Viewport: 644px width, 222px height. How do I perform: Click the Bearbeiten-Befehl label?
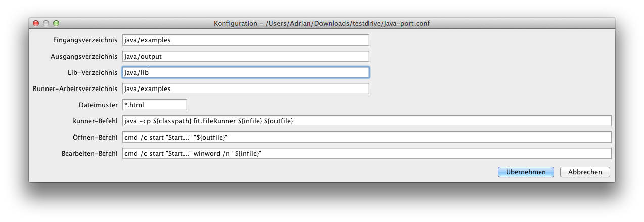(x=89, y=153)
